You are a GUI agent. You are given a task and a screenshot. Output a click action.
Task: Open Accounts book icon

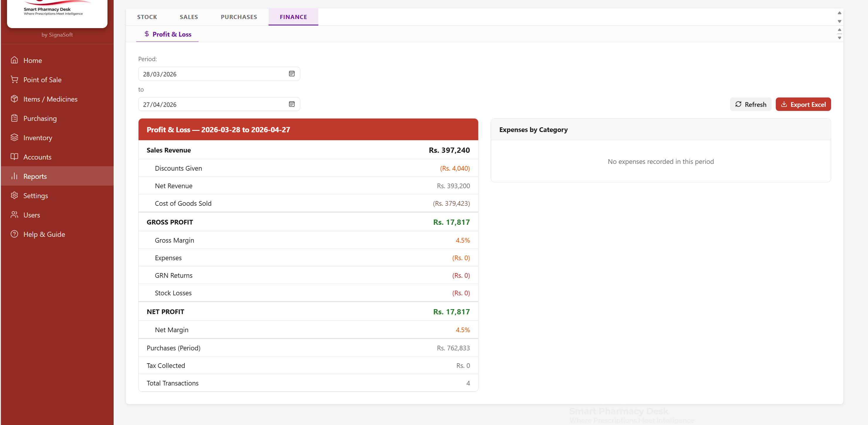[14, 157]
